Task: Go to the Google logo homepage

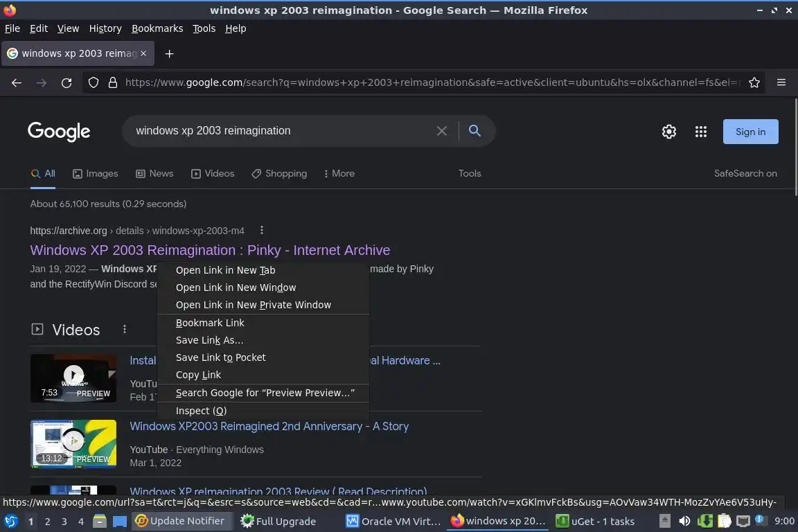Action: click(59, 132)
